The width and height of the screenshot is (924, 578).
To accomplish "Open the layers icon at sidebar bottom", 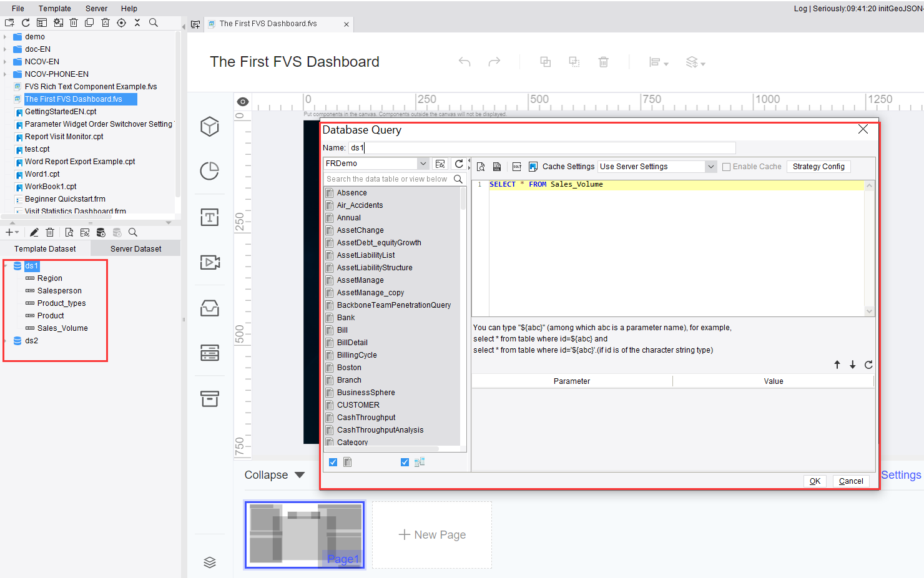I will click(210, 562).
